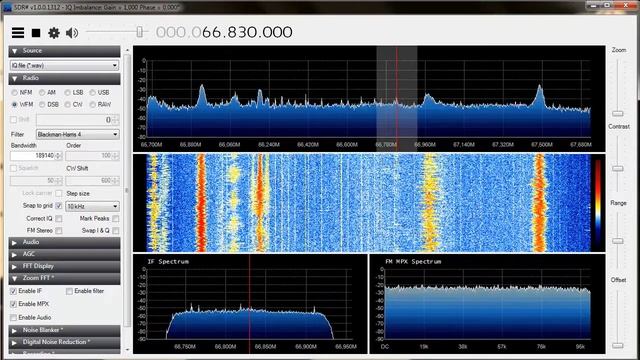Collapse the Zoom FFT panel
This screenshot has width=640, height=360.
coord(64,278)
